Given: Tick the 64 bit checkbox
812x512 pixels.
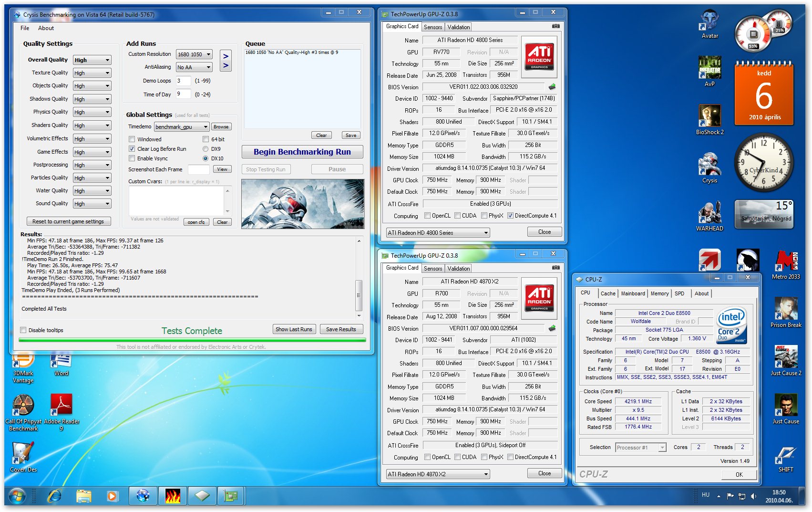Looking at the screenshot, I should [206, 139].
